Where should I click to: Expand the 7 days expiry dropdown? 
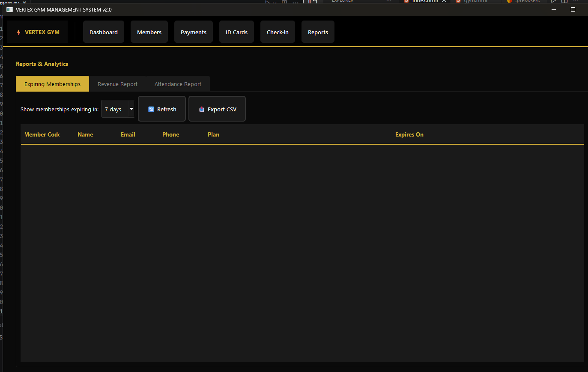click(118, 109)
